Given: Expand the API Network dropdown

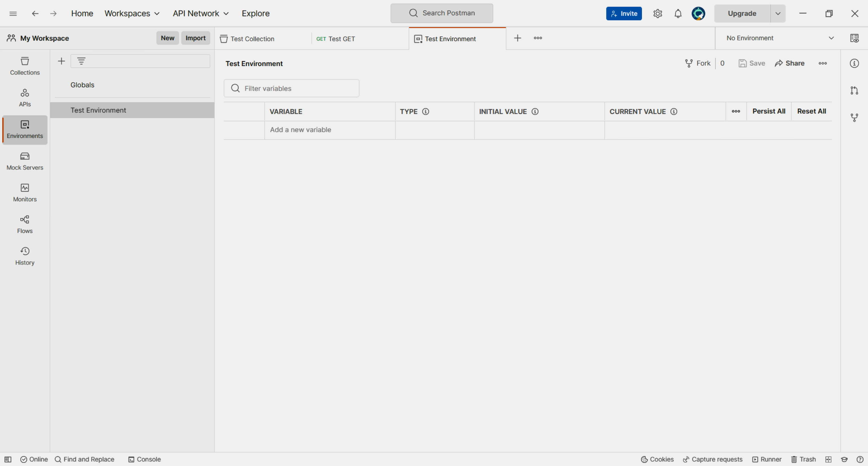Looking at the screenshot, I should coord(200,14).
